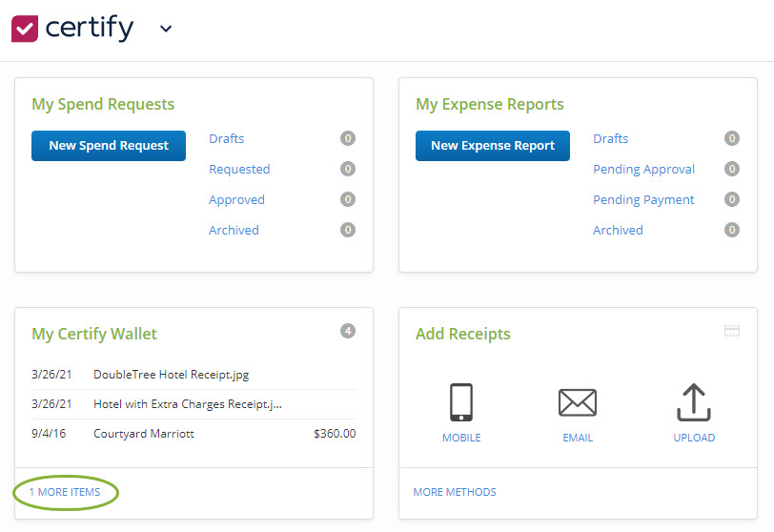Open the dropdown arrow beside Certify logo

click(166, 29)
